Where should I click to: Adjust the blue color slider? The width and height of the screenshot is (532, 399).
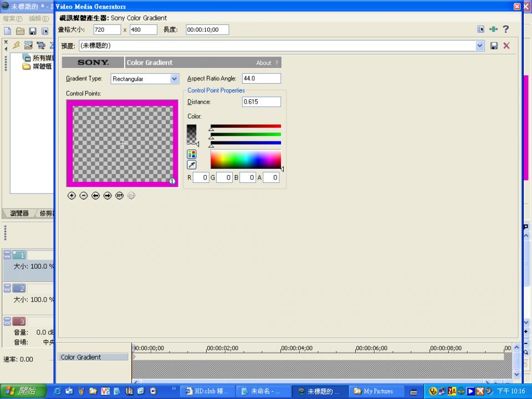(245, 143)
